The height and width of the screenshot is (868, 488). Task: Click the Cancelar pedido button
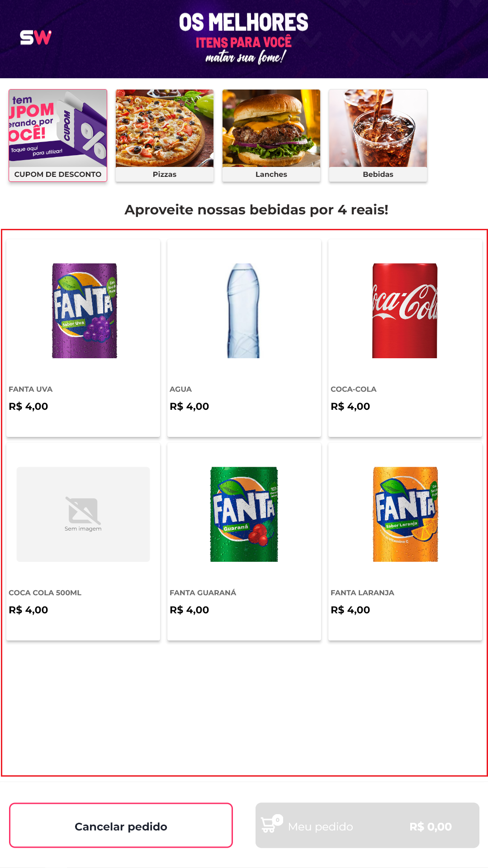pyautogui.click(x=121, y=825)
